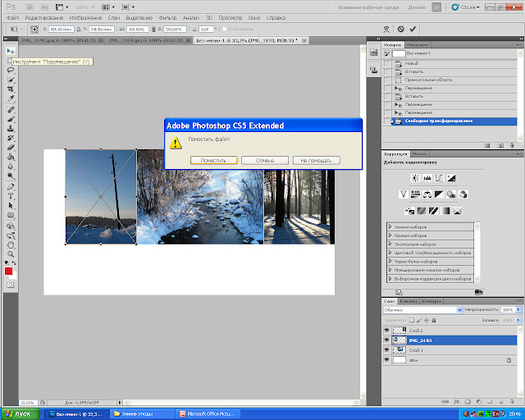This screenshot has width=525, height=420.
Task: Toggle visibility of layer IMG_3193
Action: click(386, 340)
